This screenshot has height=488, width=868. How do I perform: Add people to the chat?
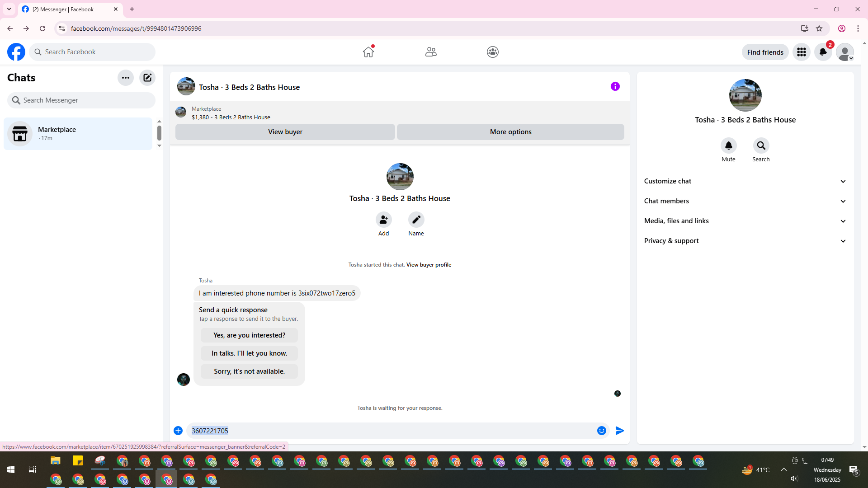pyautogui.click(x=384, y=220)
